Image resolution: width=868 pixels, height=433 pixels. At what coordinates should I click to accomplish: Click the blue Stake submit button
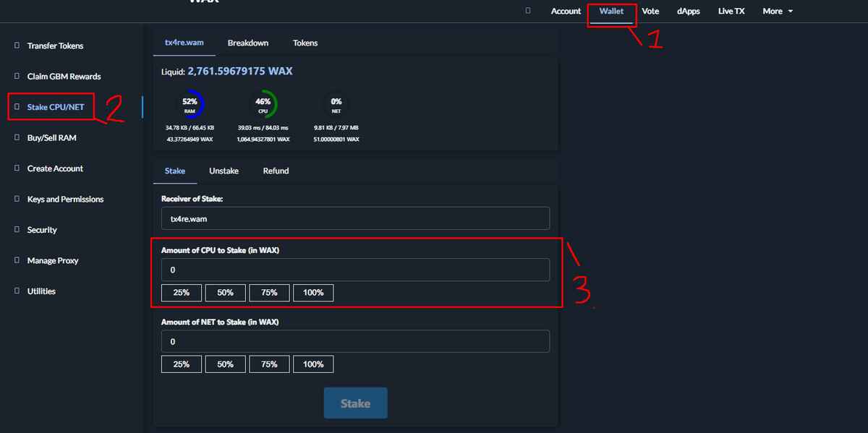[355, 403]
